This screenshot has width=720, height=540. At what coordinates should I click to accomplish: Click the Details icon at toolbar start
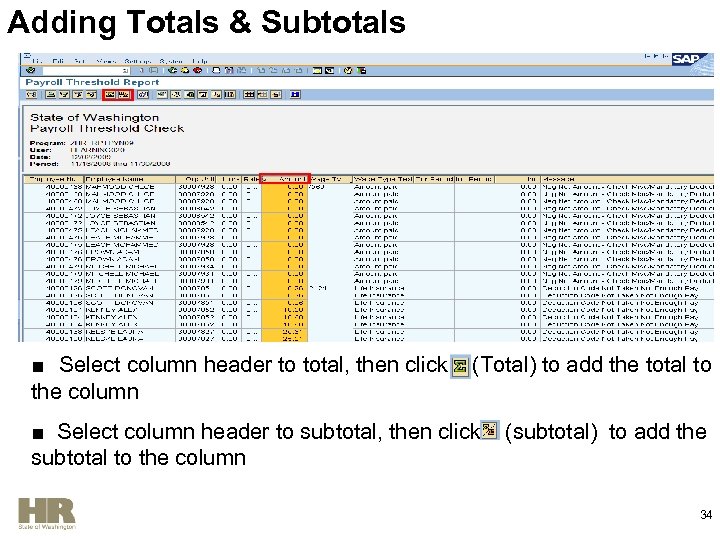[x=31, y=95]
